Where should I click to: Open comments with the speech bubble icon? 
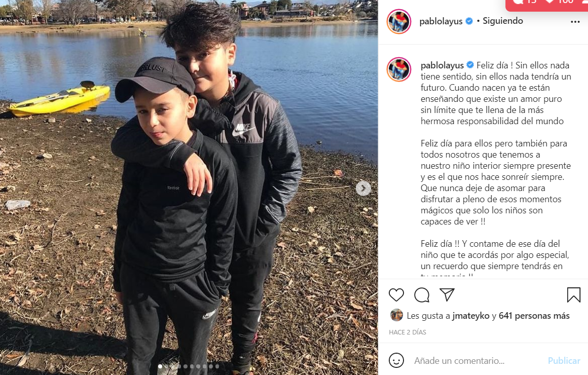pos(422,295)
